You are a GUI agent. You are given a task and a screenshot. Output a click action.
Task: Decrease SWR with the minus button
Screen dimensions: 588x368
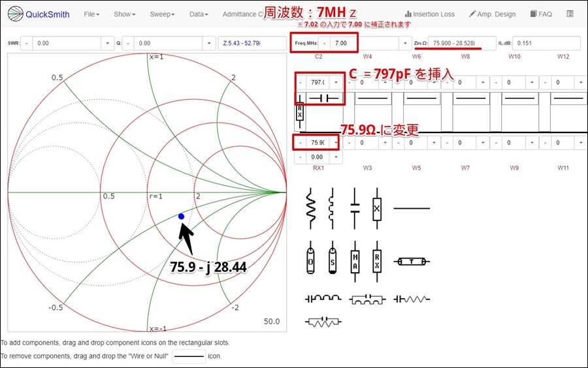coord(26,43)
